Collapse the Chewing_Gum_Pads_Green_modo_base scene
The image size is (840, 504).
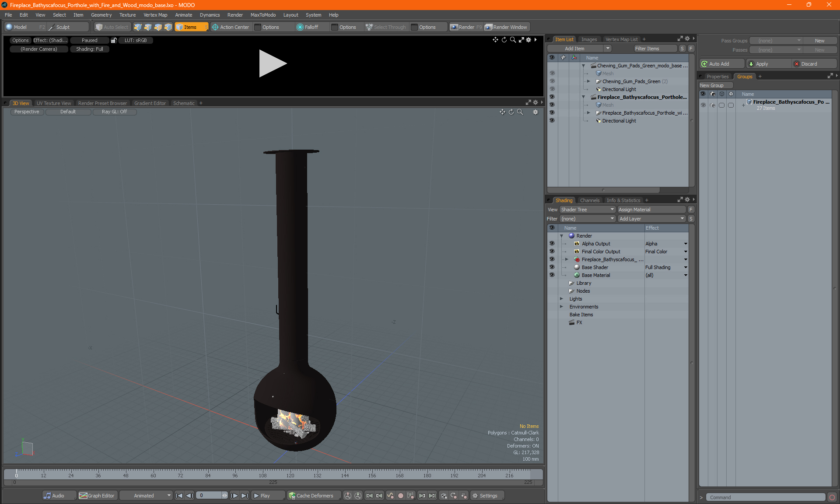(583, 66)
